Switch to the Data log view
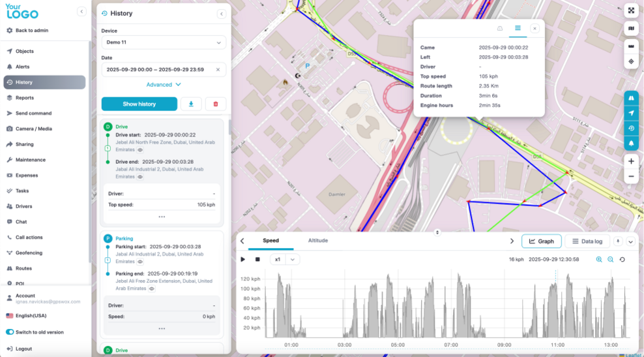Viewport: 644px width, 357px height. (587, 241)
